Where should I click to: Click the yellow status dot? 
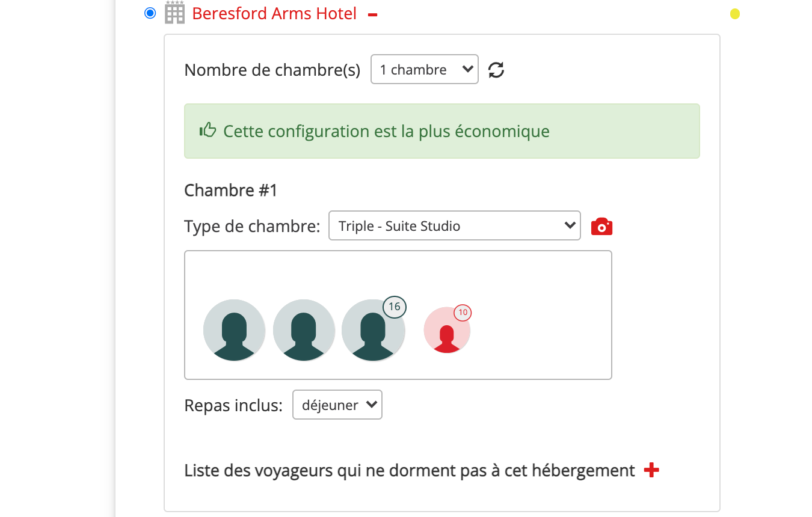(x=734, y=14)
